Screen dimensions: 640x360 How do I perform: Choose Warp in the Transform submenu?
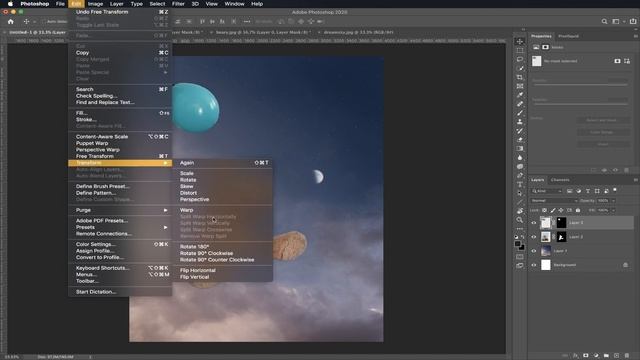pyautogui.click(x=187, y=210)
